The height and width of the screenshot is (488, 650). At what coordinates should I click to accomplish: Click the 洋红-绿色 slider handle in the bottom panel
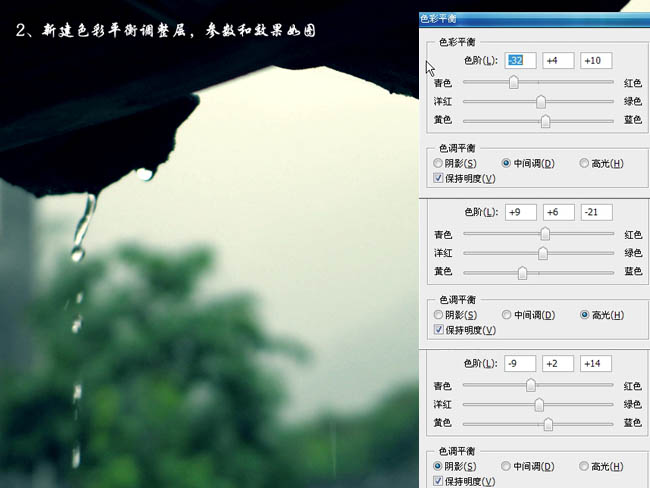[x=540, y=405]
